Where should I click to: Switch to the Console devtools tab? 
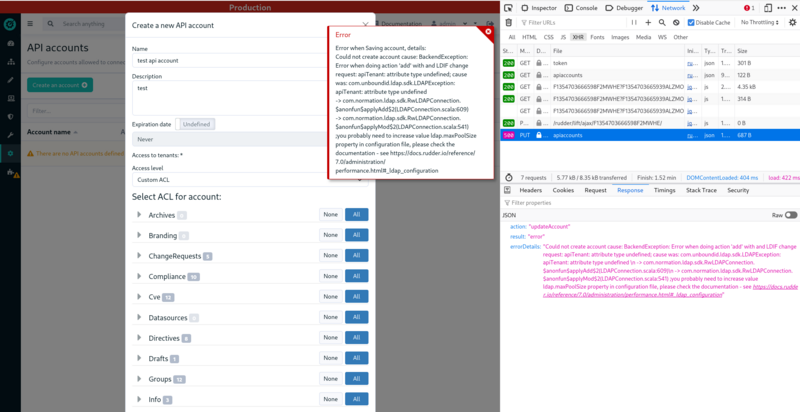click(x=581, y=8)
